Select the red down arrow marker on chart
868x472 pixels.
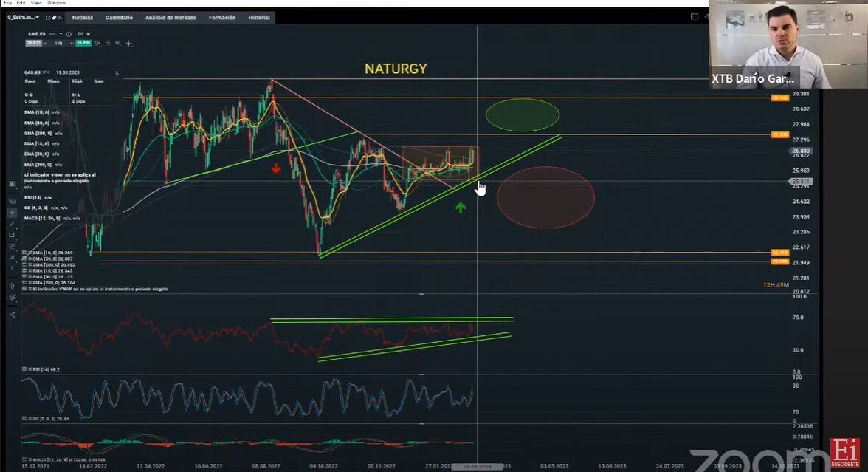coord(276,168)
